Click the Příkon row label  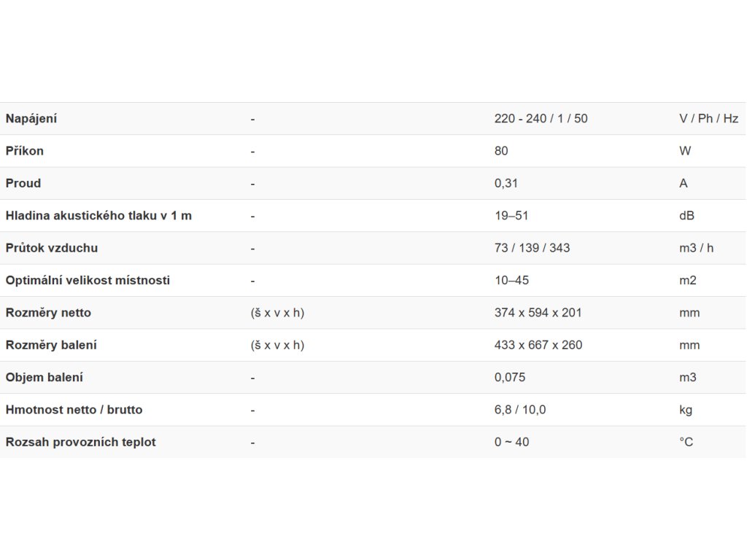[24, 151]
